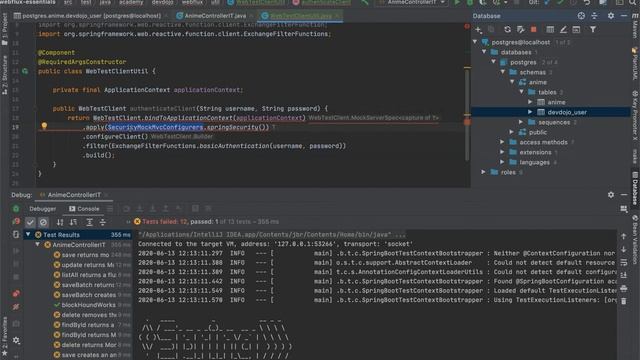
Task: Open debug sidebar settings gear
Action: click(16, 340)
